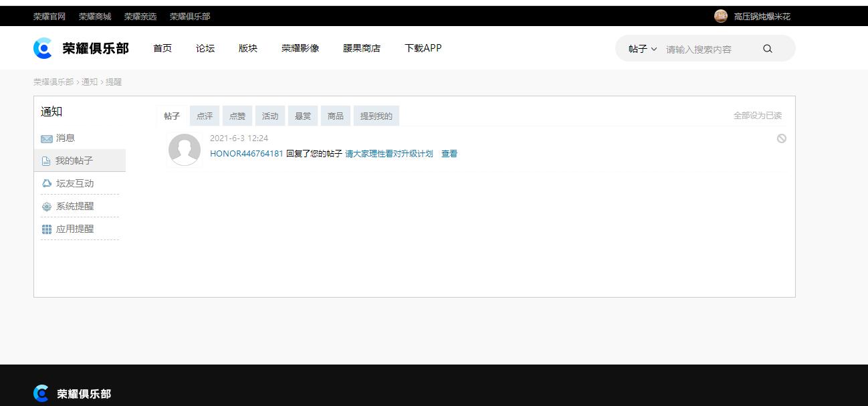Viewport: 868px width, 406px height.
Task: Click 荣耀亲选 link in top bar
Action: (x=140, y=16)
